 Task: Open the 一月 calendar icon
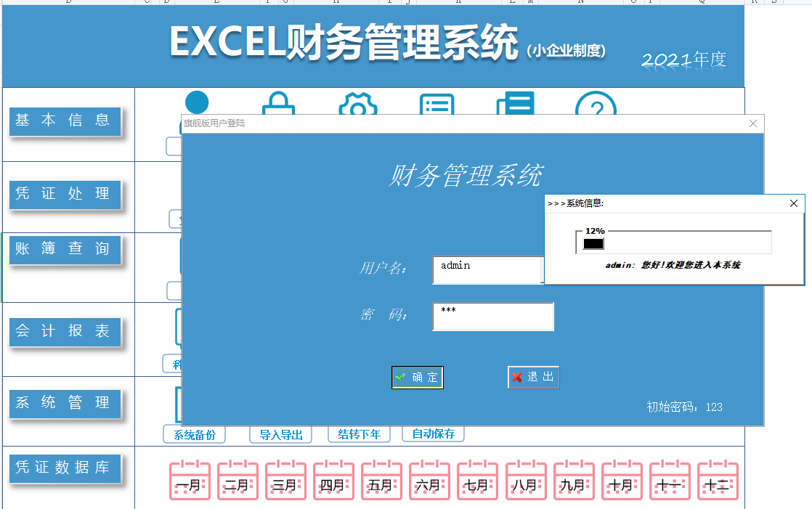click(190, 479)
